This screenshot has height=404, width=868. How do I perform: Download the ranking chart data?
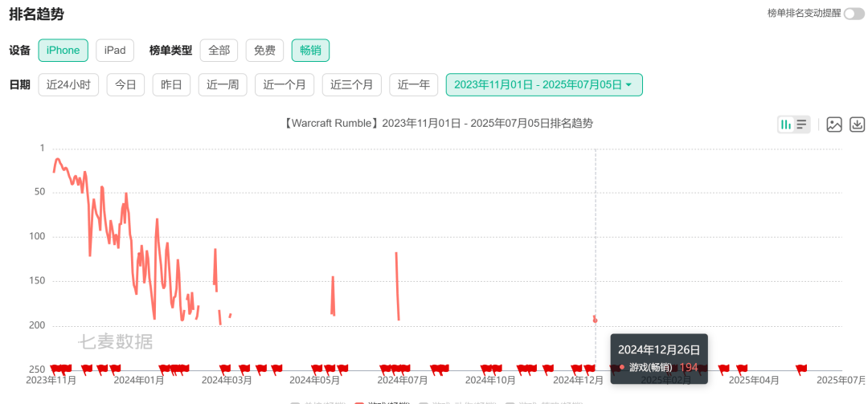click(x=857, y=125)
